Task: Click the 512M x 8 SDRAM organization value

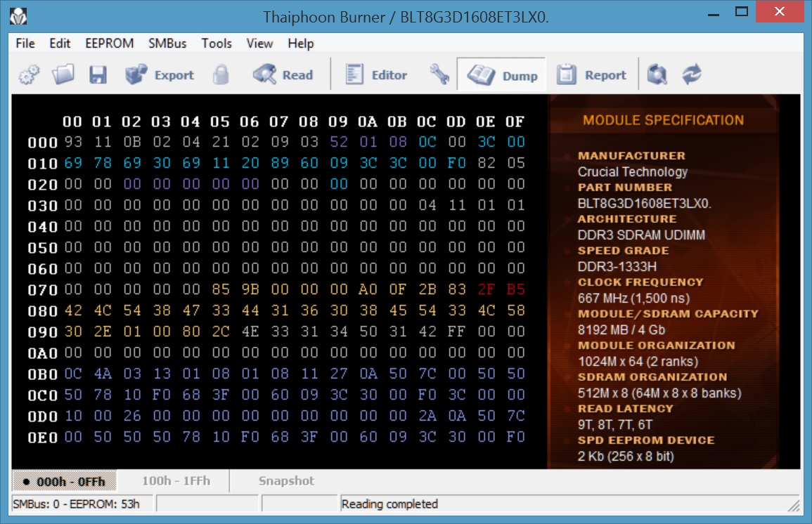Action: pyautogui.click(x=659, y=393)
